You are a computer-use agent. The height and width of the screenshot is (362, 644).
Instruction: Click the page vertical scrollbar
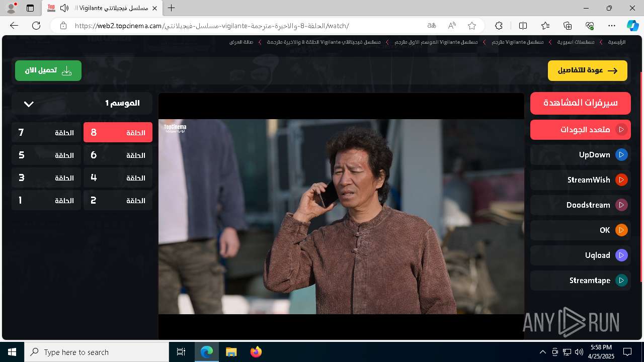click(x=641, y=176)
